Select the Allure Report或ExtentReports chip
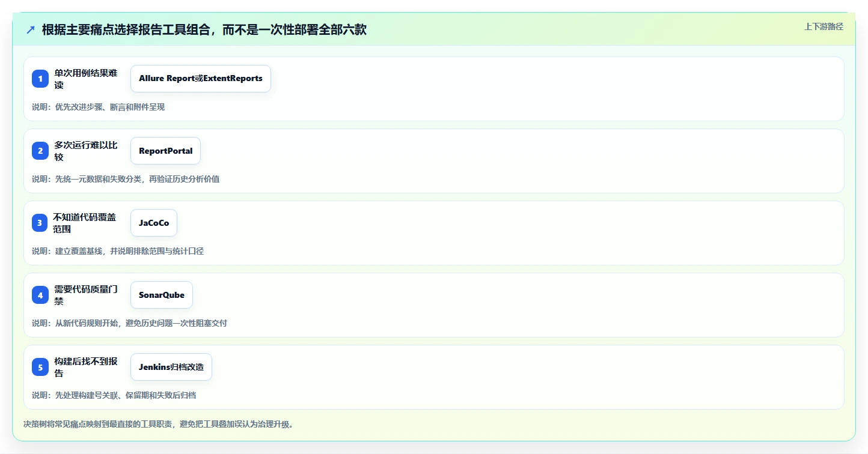This screenshot has height=454, width=868. point(201,79)
